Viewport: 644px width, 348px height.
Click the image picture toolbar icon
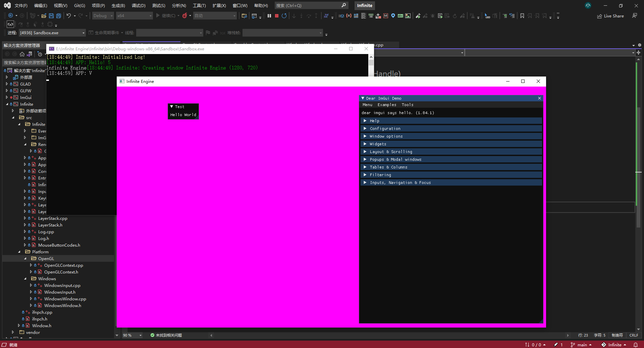click(408, 15)
